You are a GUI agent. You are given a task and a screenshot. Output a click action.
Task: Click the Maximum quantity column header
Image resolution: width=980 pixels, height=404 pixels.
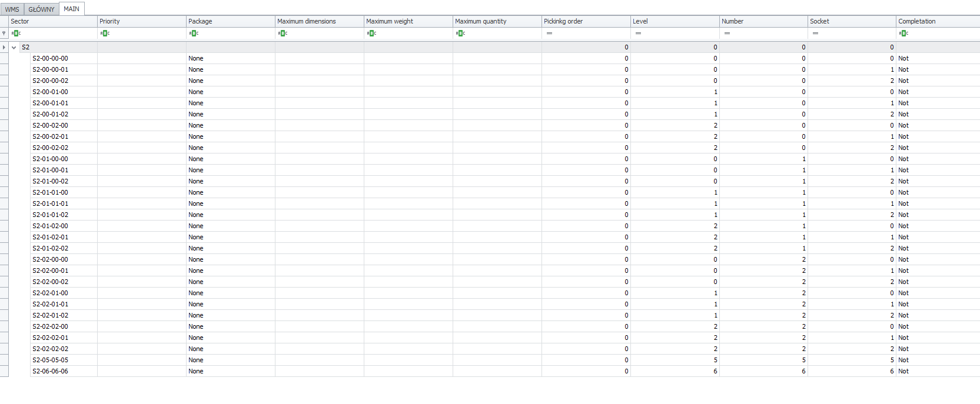497,21
